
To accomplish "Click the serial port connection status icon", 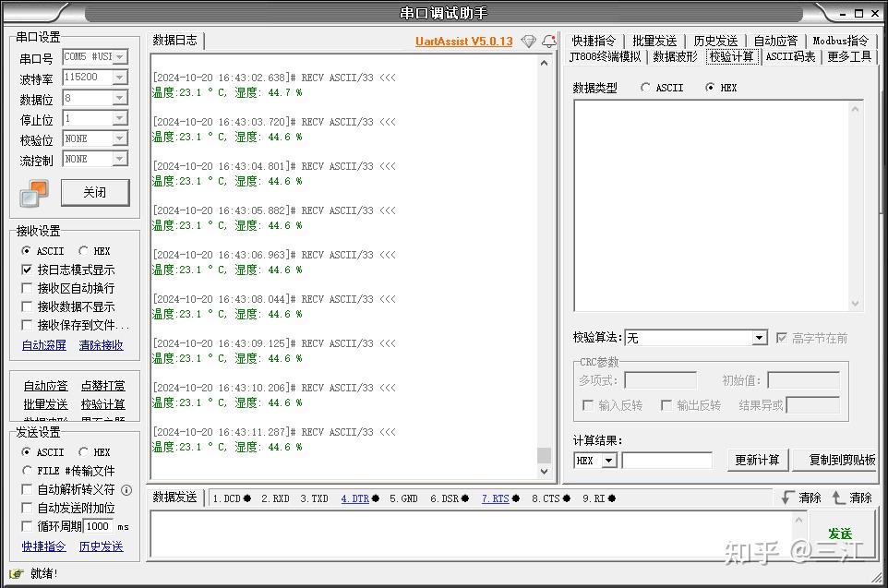I will click(x=34, y=193).
